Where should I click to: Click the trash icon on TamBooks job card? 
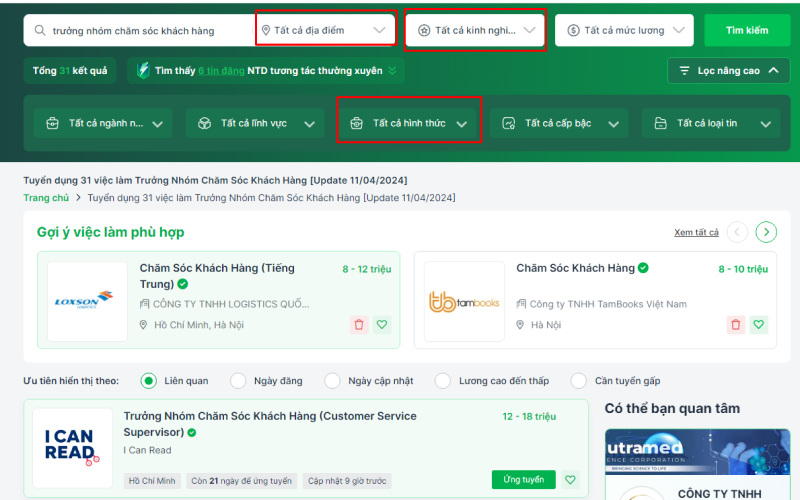[x=736, y=324]
